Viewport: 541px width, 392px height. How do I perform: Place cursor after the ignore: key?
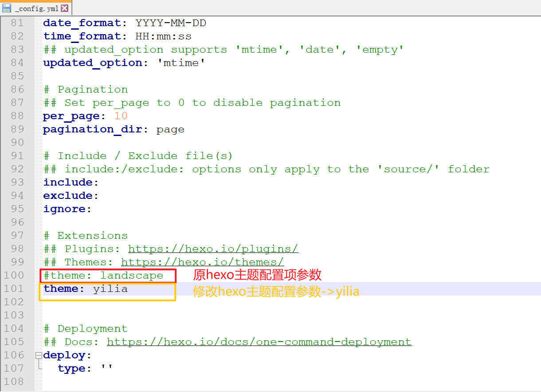click(93, 209)
